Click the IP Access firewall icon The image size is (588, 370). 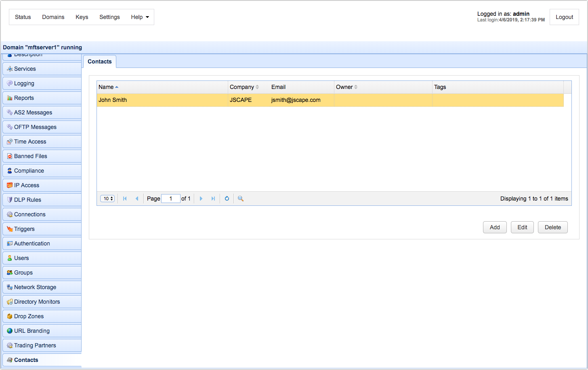[10, 185]
